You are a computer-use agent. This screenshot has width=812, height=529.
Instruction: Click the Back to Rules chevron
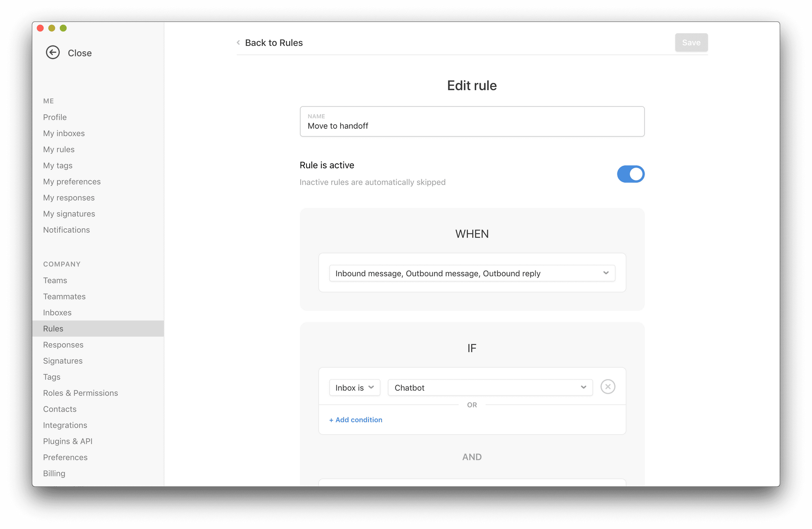[239, 43]
